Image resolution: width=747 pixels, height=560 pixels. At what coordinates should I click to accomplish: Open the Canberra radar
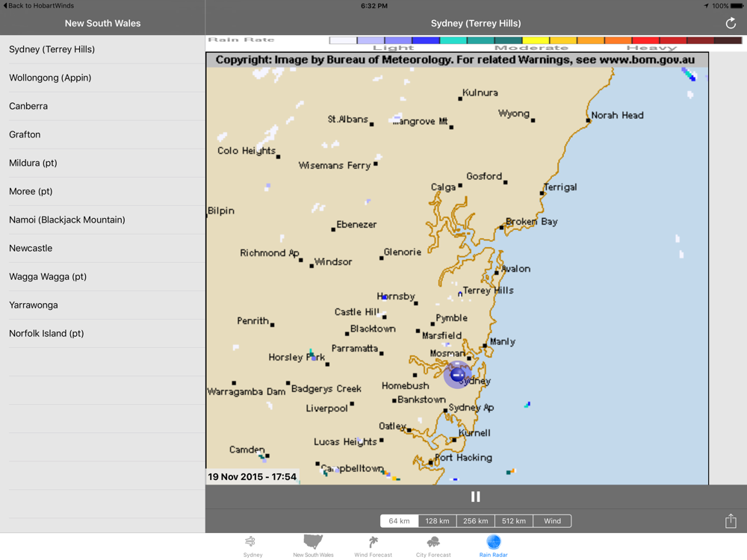[x=102, y=106]
